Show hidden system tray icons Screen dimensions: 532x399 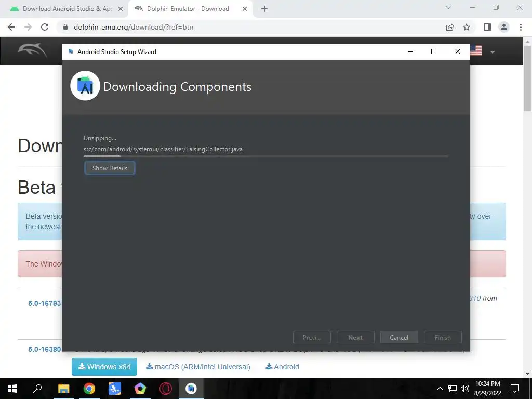click(x=440, y=389)
